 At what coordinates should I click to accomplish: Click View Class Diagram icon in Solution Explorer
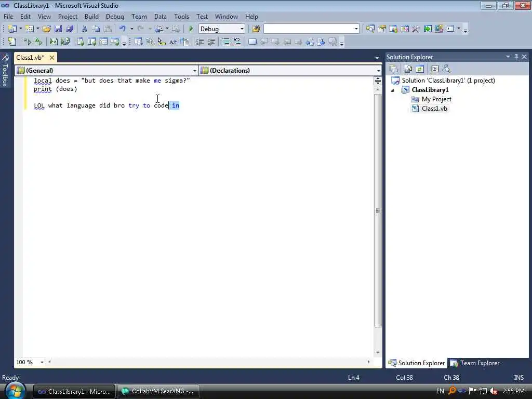(x=446, y=69)
